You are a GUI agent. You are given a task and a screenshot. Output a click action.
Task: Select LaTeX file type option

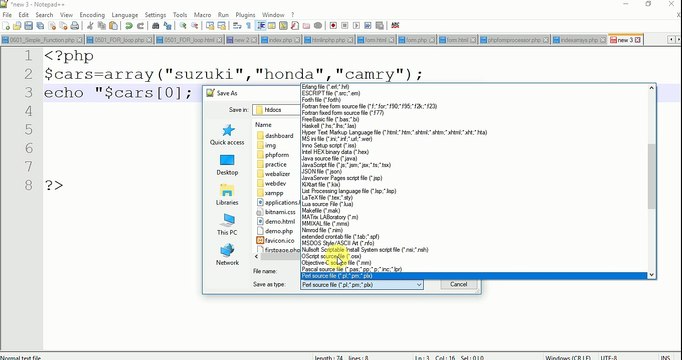tap(327, 198)
